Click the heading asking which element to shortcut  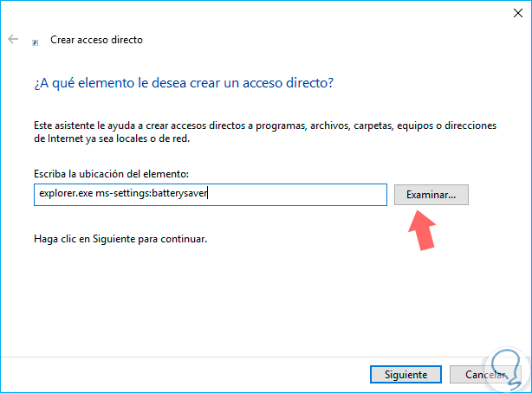[x=184, y=83]
